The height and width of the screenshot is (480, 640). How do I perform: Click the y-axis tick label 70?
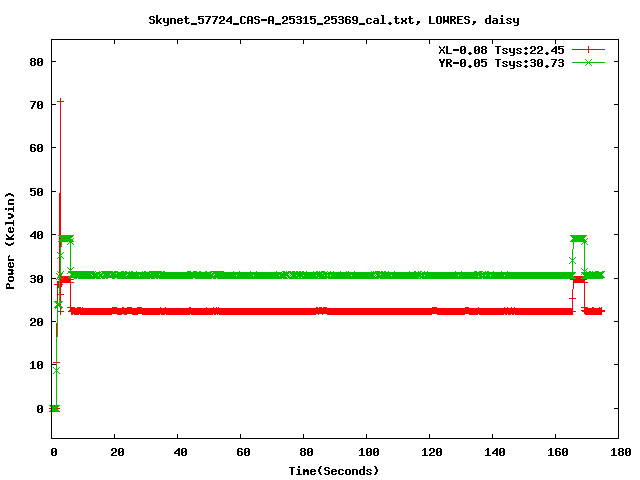pos(36,105)
